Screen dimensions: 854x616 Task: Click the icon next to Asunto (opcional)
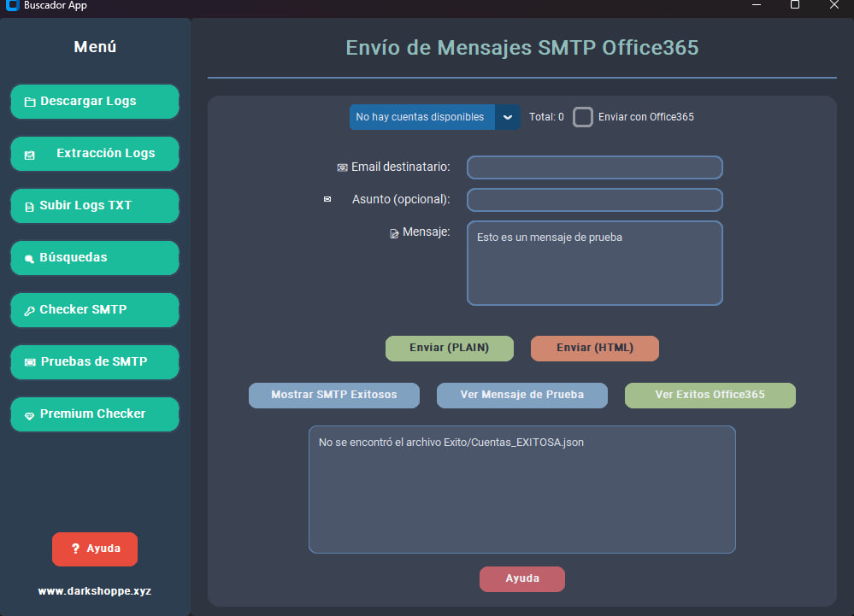click(x=327, y=199)
